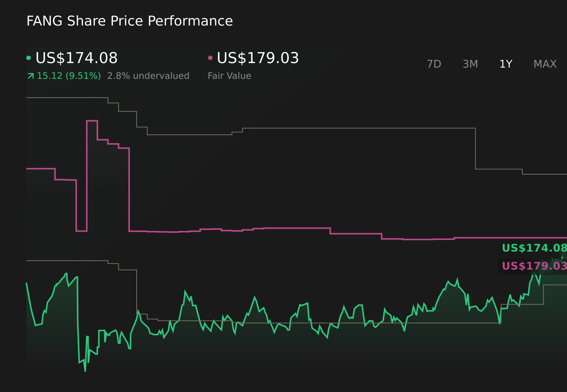This screenshot has height=392, width=567.
Task: Select the 3M time range
Action: pos(470,64)
